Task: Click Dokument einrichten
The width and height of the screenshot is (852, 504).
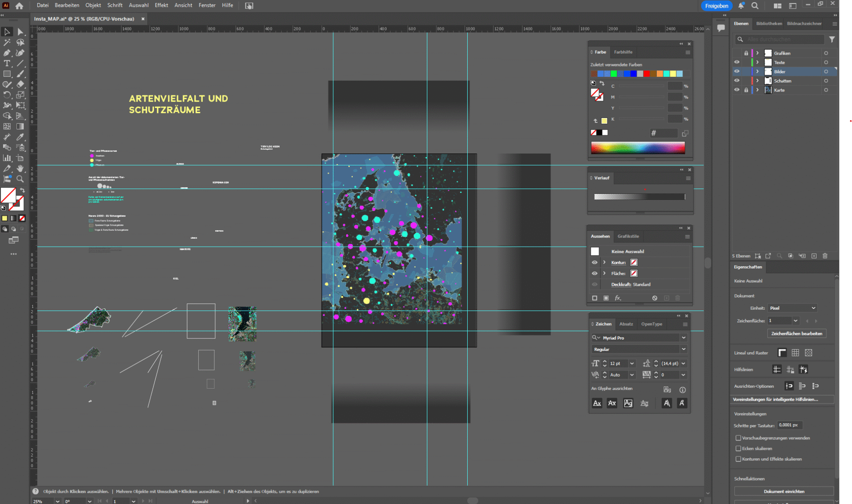Action: pyautogui.click(x=784, y=491)
